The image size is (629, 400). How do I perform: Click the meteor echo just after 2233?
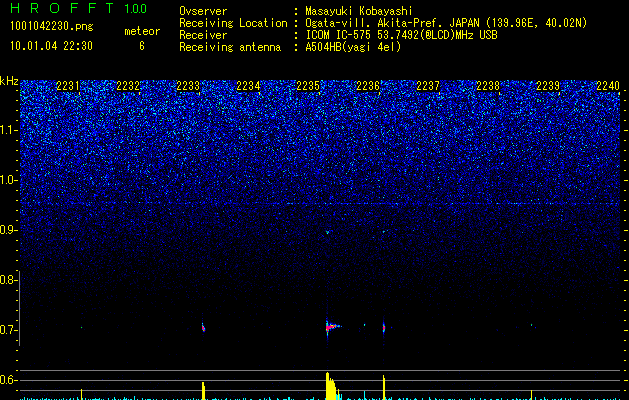coord(203,327)
